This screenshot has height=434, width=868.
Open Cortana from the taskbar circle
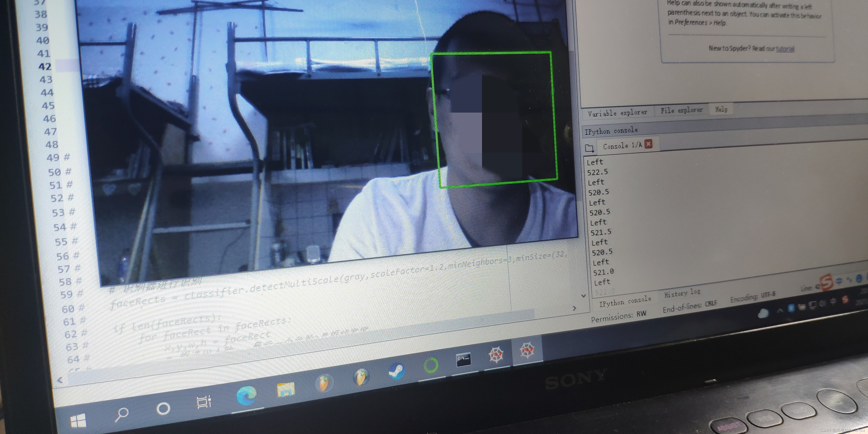click(x=163, y=409)
